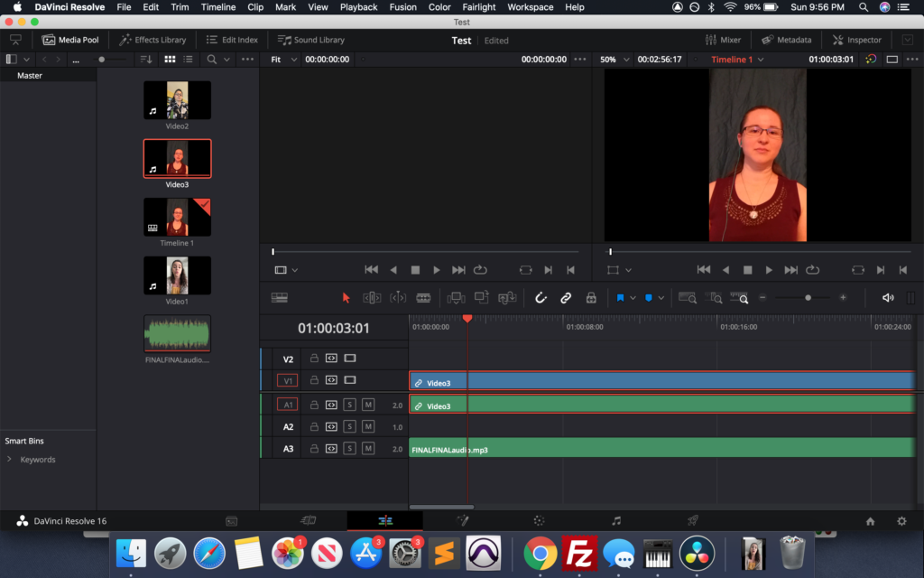Viewport: 924px width, 578px height.
Task: Click the Position Lock padlock icon
Action: [591, 297]
